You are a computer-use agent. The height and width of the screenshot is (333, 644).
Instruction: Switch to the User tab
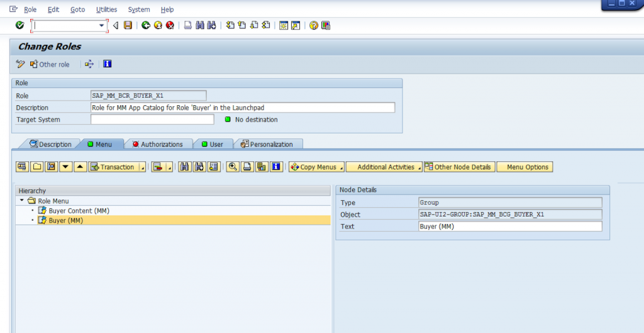[213, 144]
